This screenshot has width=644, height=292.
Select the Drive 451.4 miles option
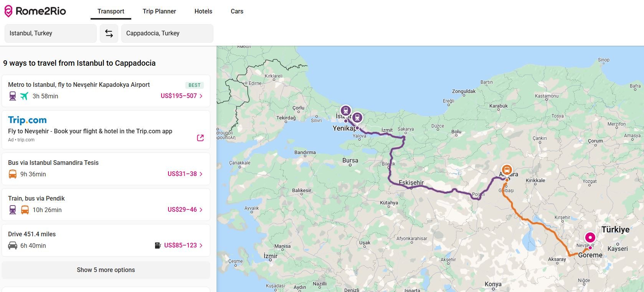coord(77,234)
